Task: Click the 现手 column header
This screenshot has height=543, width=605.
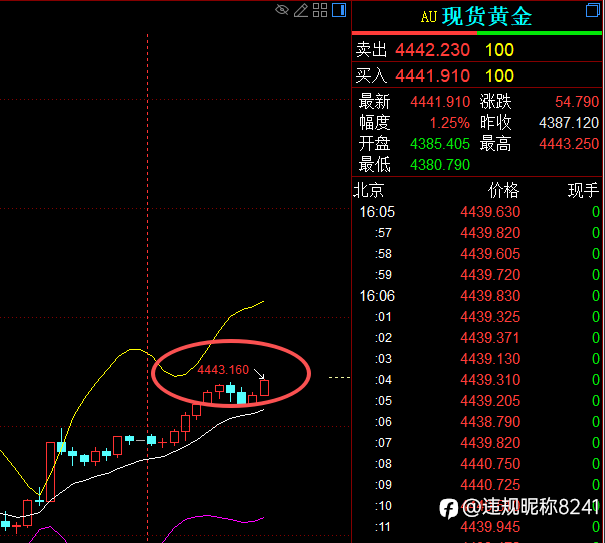Action: pyautogui.click(x=583, y=190)
